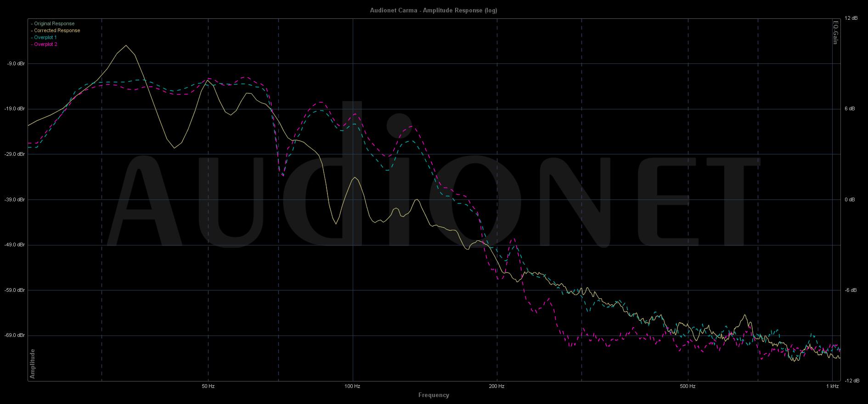Click the Original Response legend entry
Image resolution: width=868 pixels, height=404 pixels.
(54, 23)
